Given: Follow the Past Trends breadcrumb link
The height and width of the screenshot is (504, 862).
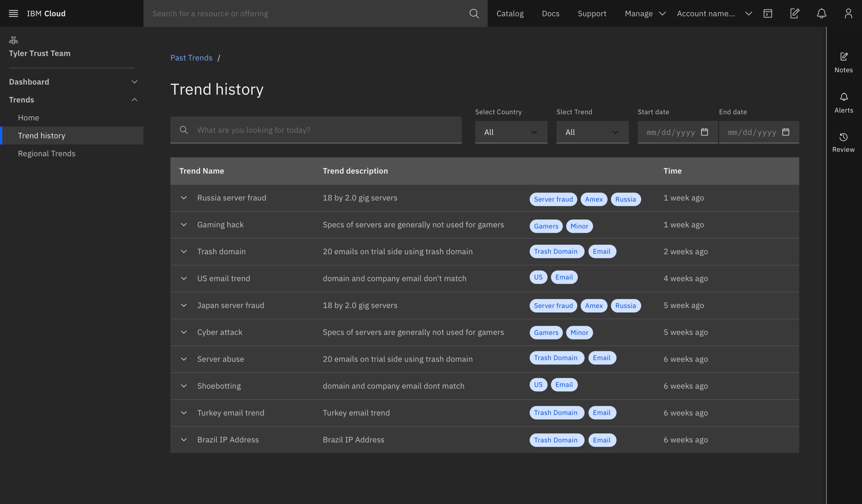Looking at the screenshot, I should [x=191, y=58].
